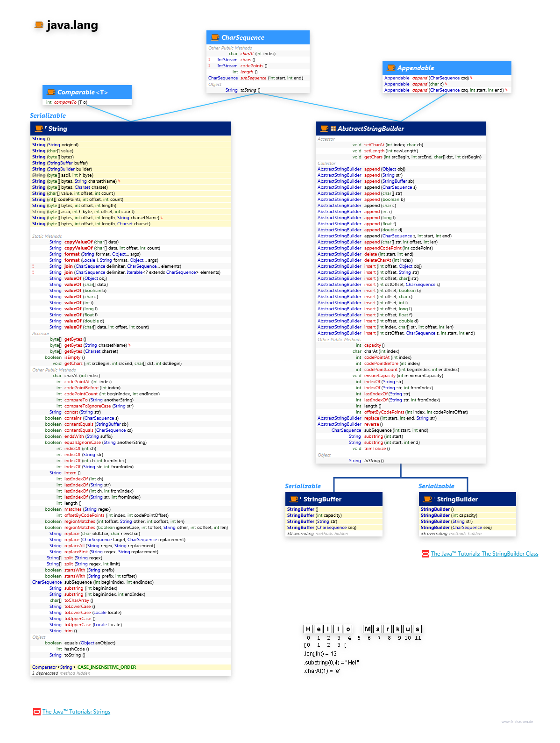
Task: Click the Oracle icon beside StringBuilder Class tutorial
Action: (425, 554)
